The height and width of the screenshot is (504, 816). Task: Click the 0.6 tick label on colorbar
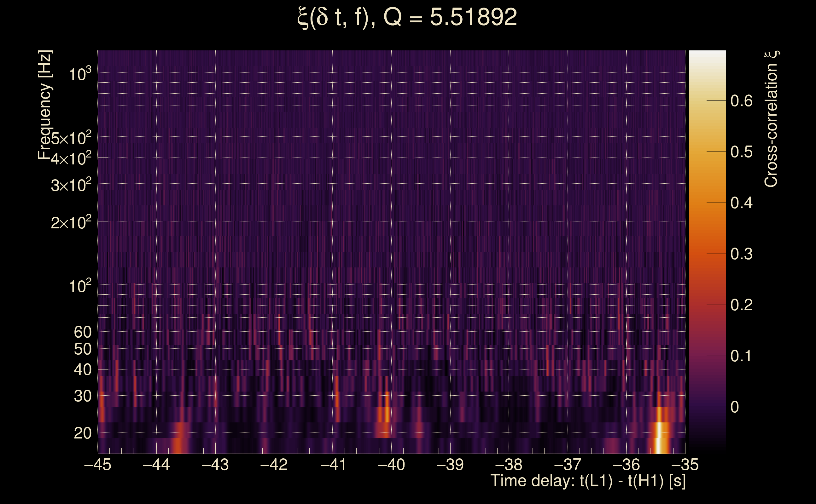[x=741, y=101]
